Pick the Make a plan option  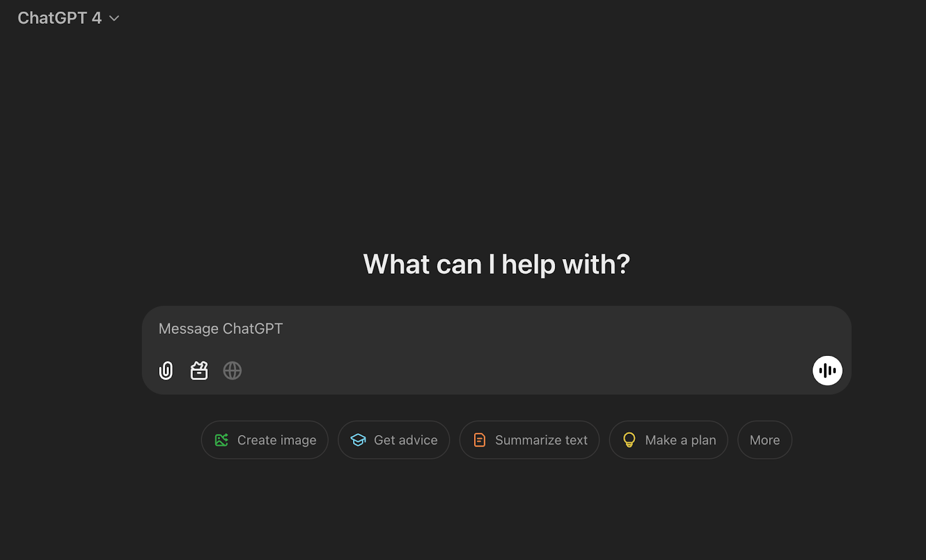[x=668, y=440]
